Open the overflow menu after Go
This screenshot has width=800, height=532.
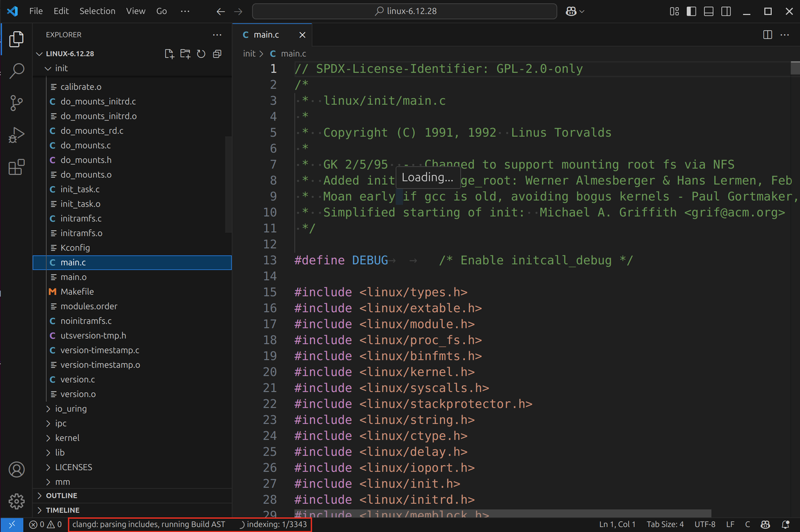click(x=185, y=11)
